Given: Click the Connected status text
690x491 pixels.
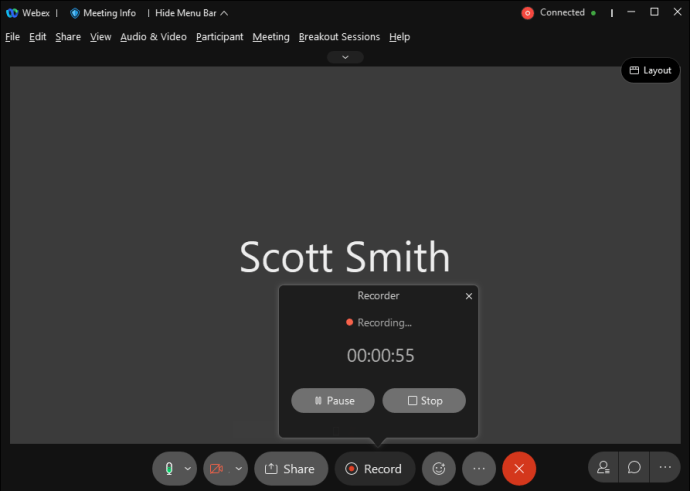Looking at the screenshot, I should click(562, 13).
